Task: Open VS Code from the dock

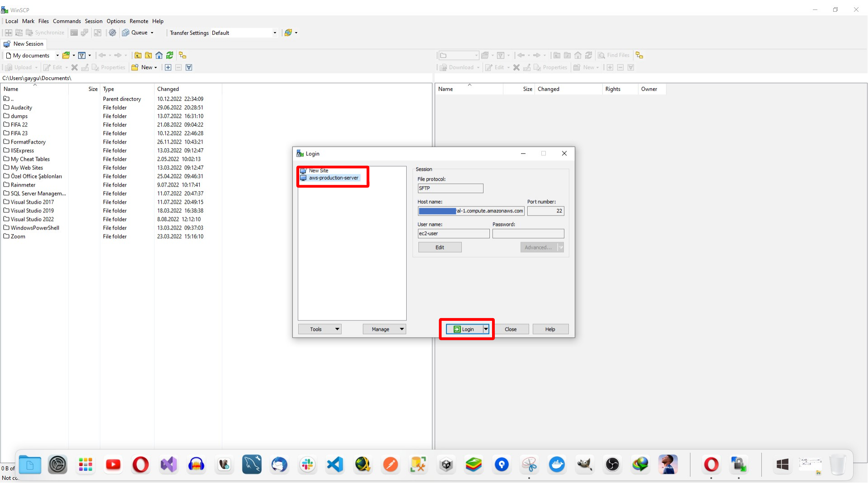Action: pyautogui.click(x=335, y=465)
